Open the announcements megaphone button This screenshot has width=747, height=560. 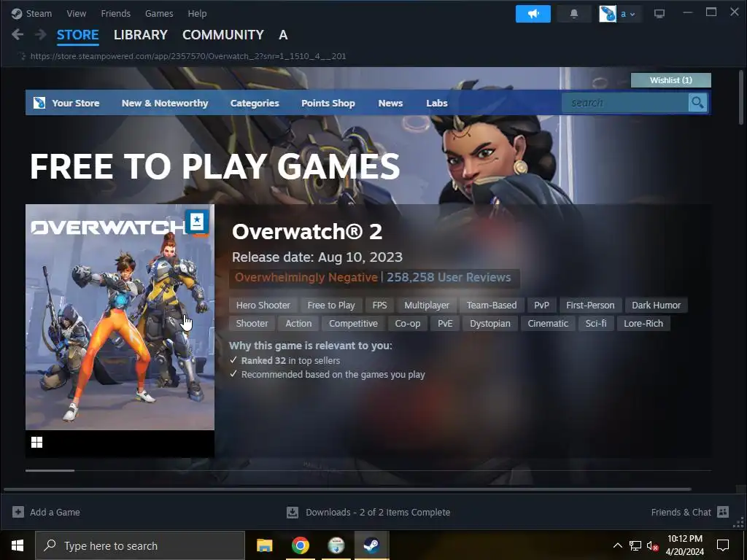[533, 14]
